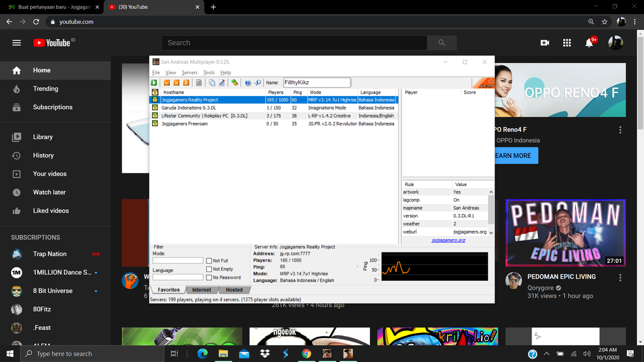Open Trending in YouTube sidebar
Viewport: 644px width, 362px height.
point(55,88)
